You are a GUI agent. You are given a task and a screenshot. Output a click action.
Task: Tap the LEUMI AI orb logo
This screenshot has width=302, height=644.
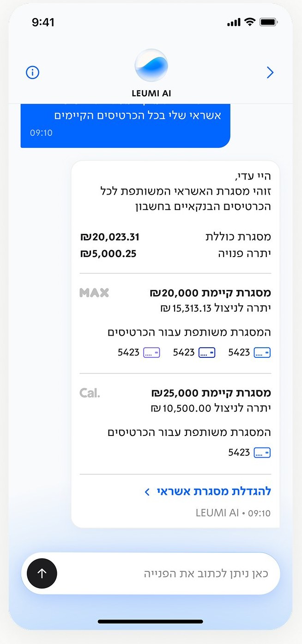(x=151, y=65)
